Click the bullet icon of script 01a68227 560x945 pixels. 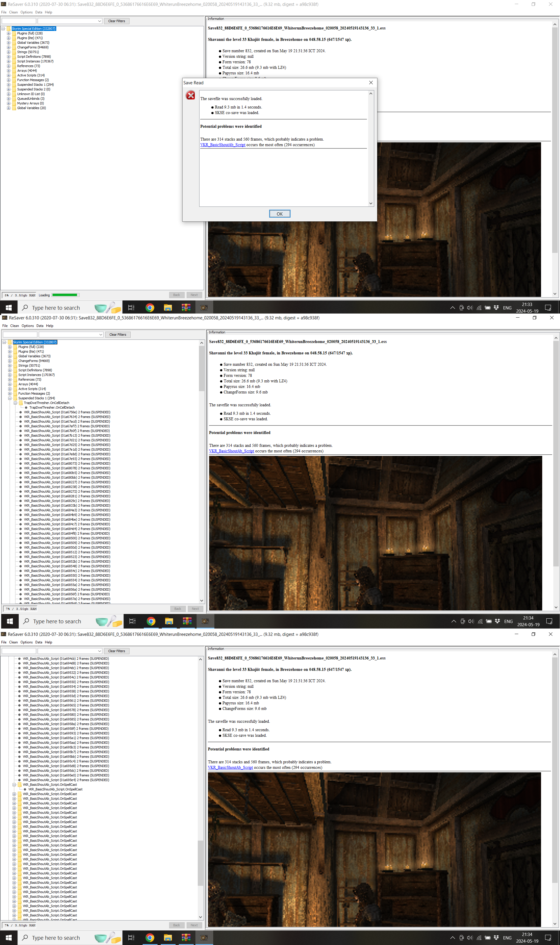(x=21, y=482)
